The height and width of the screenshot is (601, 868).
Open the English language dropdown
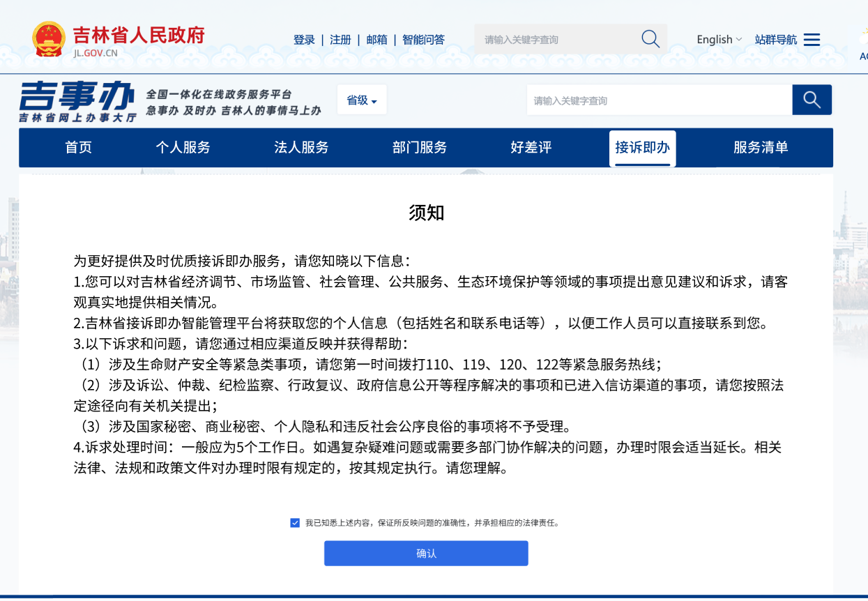(719, 40)
